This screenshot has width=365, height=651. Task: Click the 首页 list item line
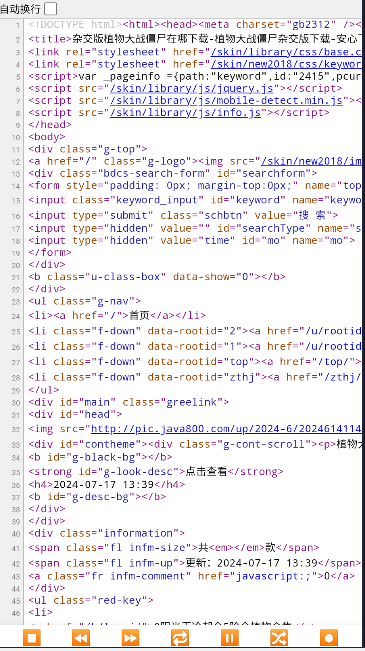pos(117,316)
